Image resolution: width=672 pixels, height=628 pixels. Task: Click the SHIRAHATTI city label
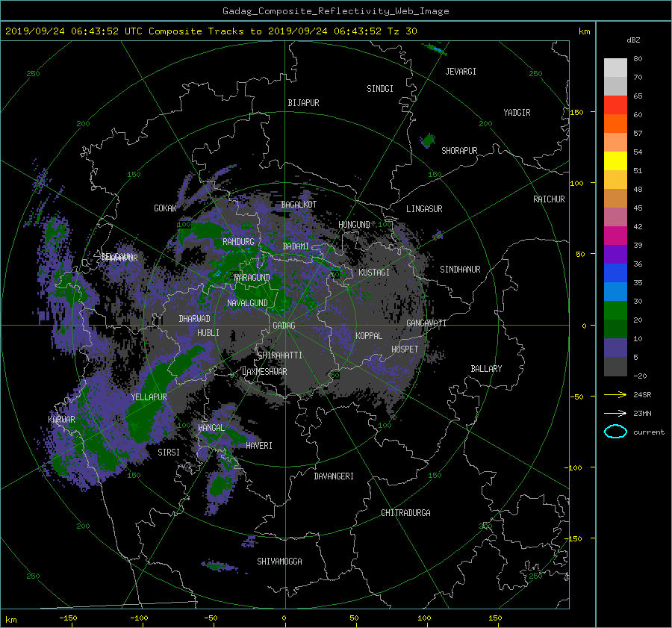tap(280, 355)
